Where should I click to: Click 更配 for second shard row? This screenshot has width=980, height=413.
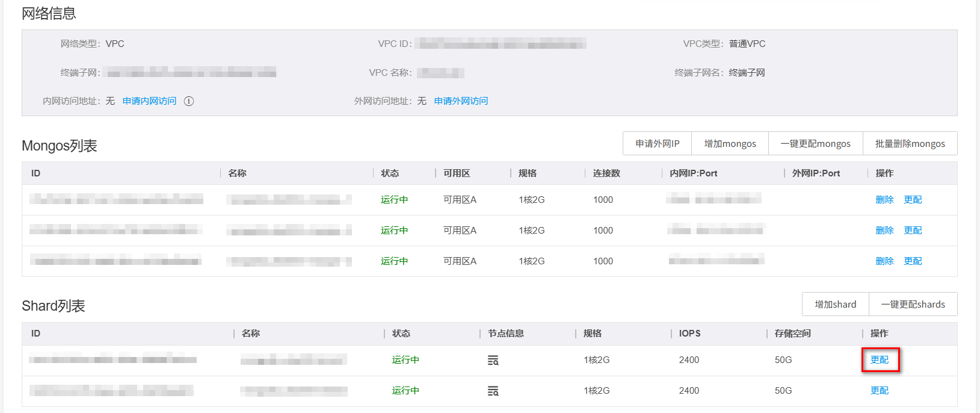click(x=880, y=391)
